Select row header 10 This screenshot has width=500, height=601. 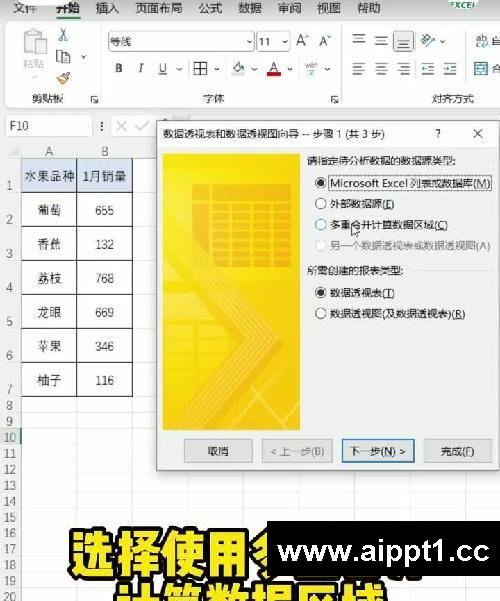10,437
